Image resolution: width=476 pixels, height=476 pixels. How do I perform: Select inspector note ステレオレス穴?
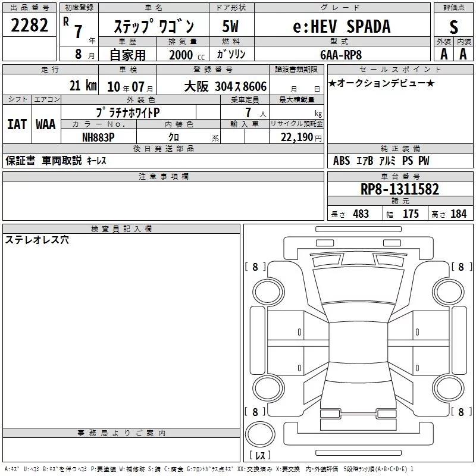pos(37,240)
